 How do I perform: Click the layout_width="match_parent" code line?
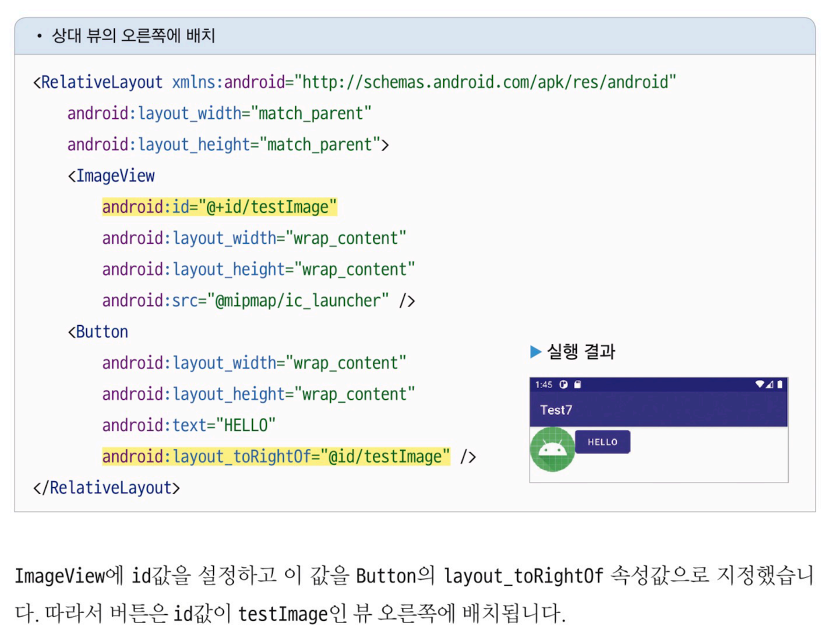click(219, 113)
